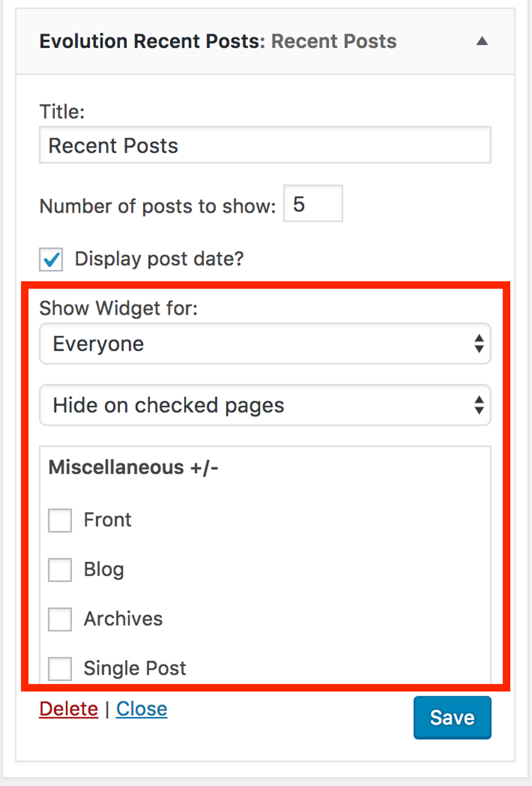Viewport: 532px width, 786px height.
Task: Save the Recent Posts widget settings
Action: tap(452, 718)
